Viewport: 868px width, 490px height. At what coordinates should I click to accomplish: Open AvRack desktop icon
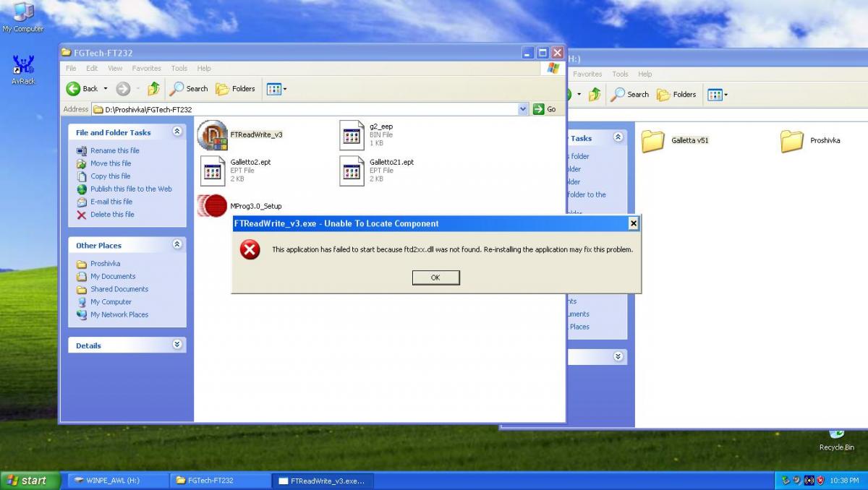tap(23, 70)
